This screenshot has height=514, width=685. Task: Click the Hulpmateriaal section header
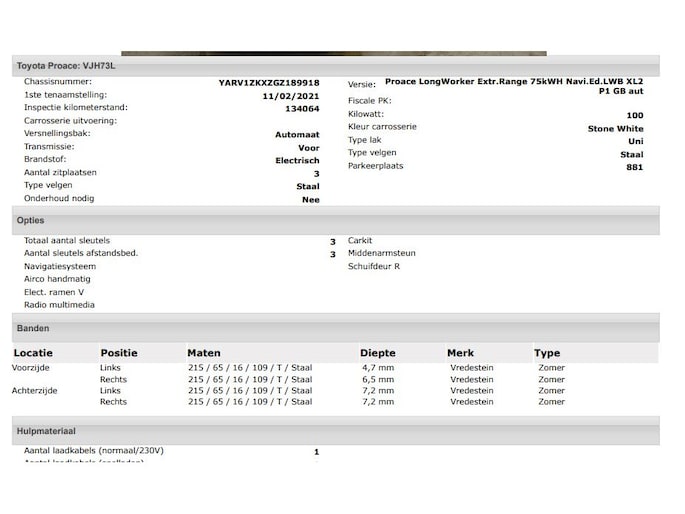46,431
